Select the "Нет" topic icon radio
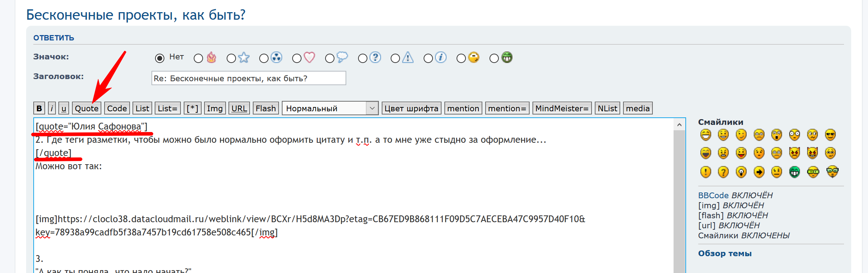 [x=160, y=58]
